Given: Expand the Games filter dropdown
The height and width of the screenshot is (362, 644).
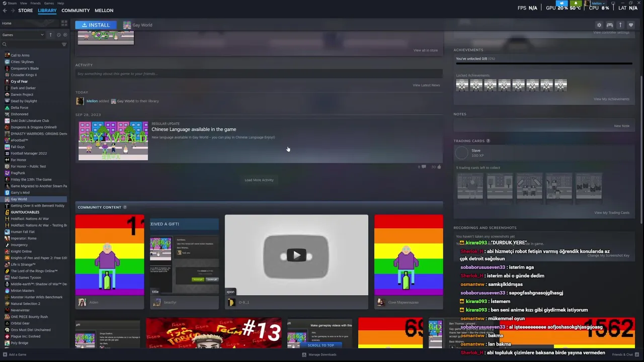Looking at the screenshot, I should [x=23, y=35].
